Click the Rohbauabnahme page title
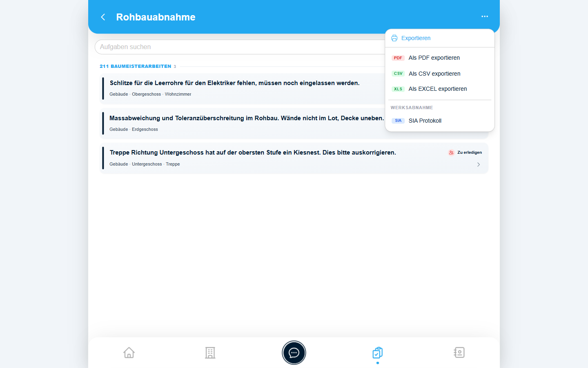Image resolution: width=588 pixels, height=368 pixels. tap(156, 17)
